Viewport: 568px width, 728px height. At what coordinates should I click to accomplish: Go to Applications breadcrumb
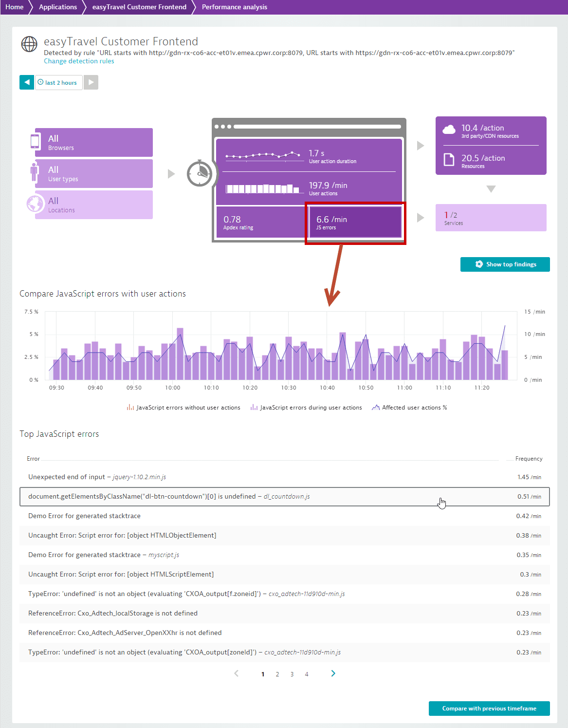tap(58, 7)
